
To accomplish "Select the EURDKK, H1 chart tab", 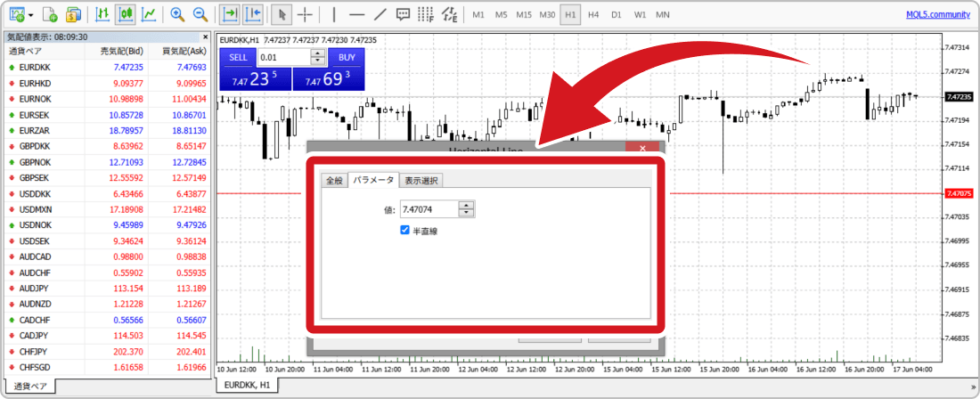I will pos(247,385).
